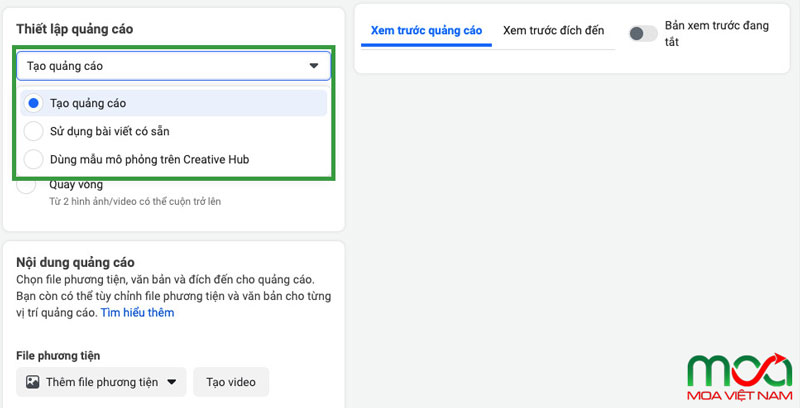The image size is (800, 408).
Task: Toggle the ad preview switch on
Action: [643, 34]
